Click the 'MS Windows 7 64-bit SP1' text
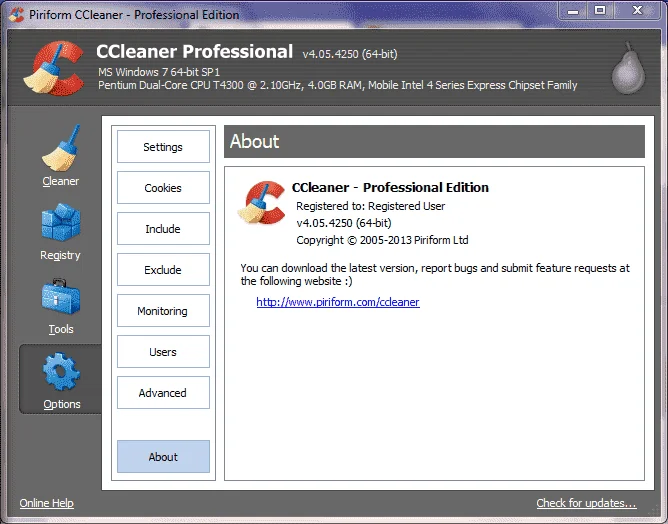This screenshot has height=524, width=668. click(159, 72)
